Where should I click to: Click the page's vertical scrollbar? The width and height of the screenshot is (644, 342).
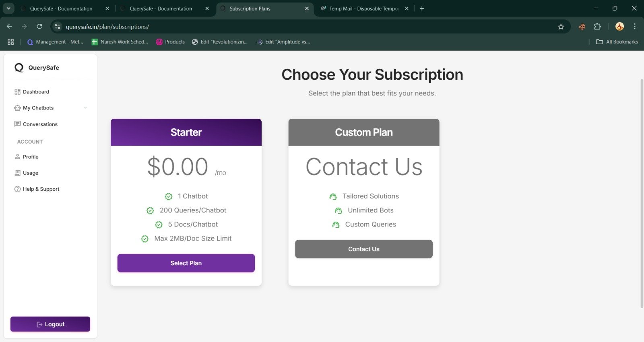click(x=642, y=193)
